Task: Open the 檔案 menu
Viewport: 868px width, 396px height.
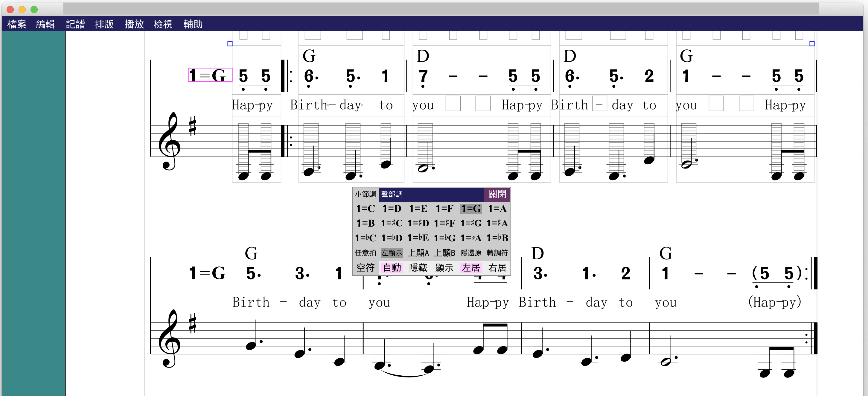Action: (x=16, y=24)
